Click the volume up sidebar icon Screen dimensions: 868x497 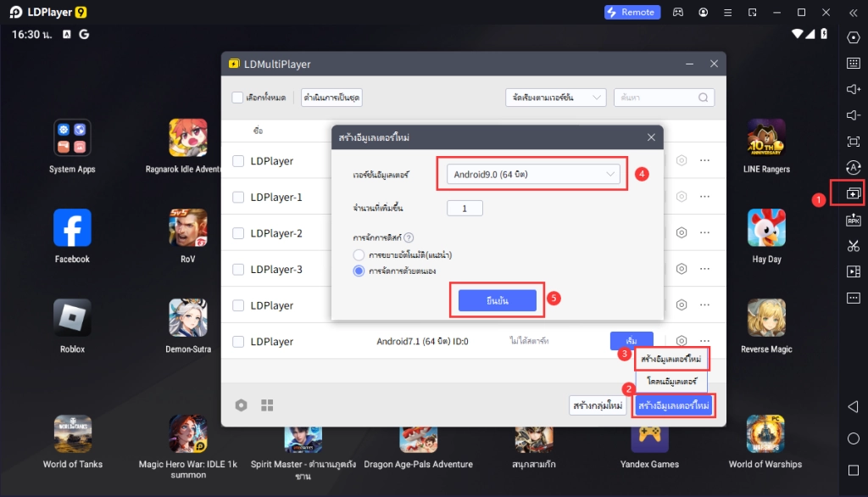853,89
